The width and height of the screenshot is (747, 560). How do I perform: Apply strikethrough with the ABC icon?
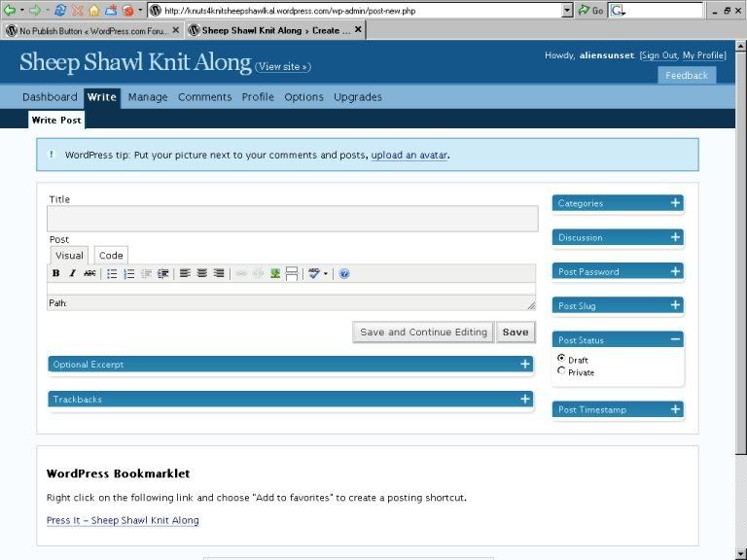point(89,273)
